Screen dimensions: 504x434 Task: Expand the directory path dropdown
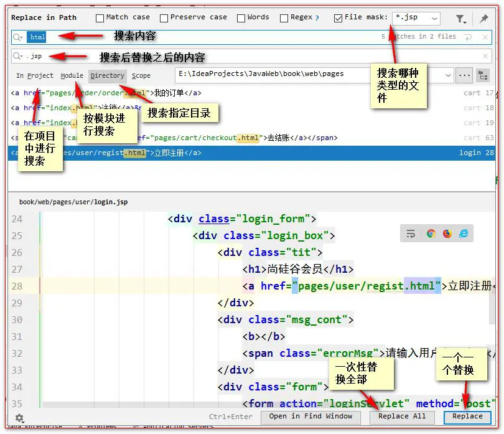pyautogui.click(x=449, y=75)
